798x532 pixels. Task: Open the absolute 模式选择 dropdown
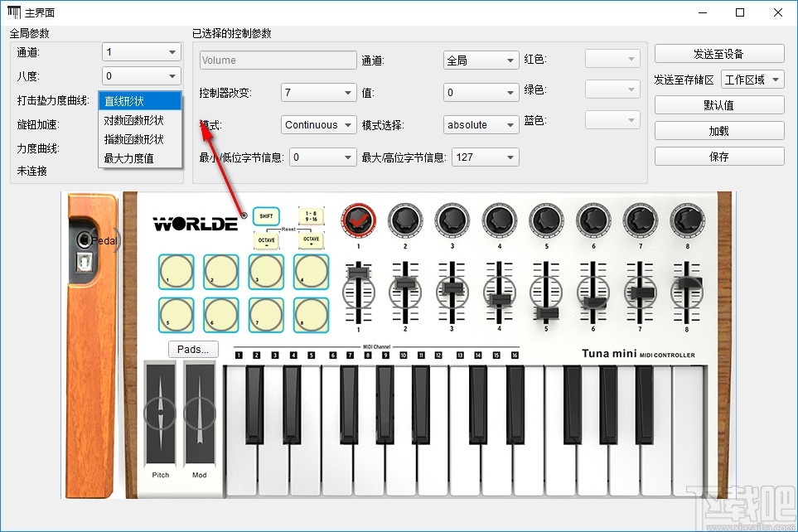pyautogui.click(x=481, y=124)
